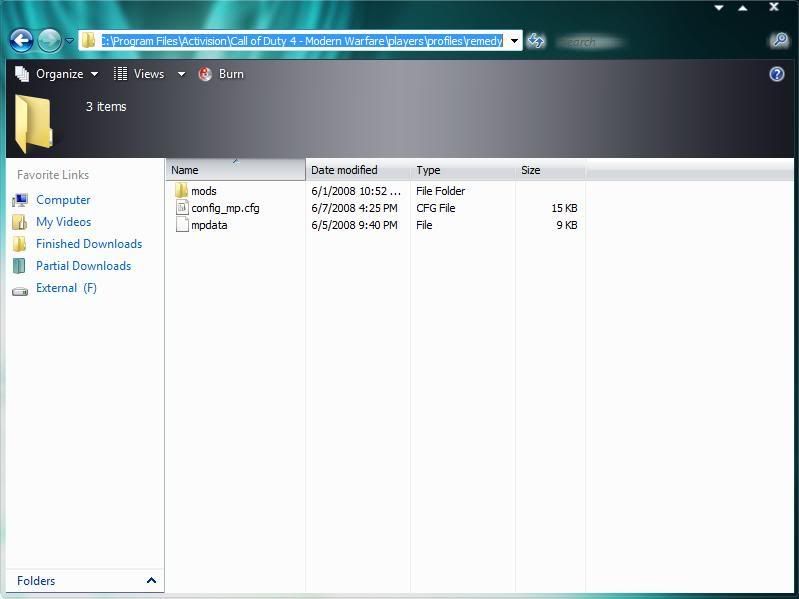This screenshot has width=799, height=599.
Task: Expand the Folders pane chevron
Action: click(151, 580)
